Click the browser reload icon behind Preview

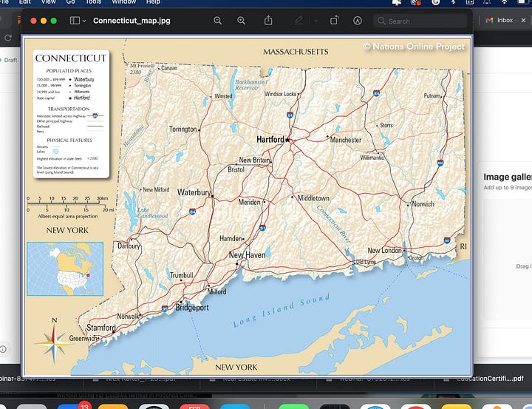click(x=8, y=38)
